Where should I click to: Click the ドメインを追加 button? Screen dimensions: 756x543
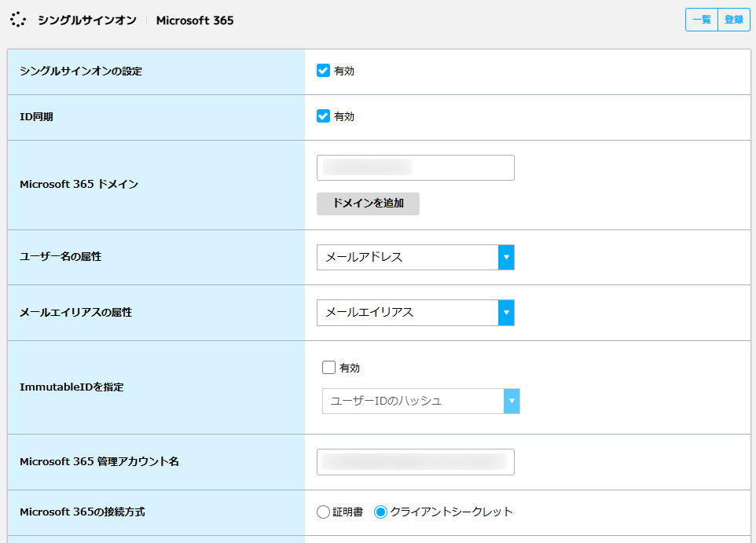coord(368,204)
